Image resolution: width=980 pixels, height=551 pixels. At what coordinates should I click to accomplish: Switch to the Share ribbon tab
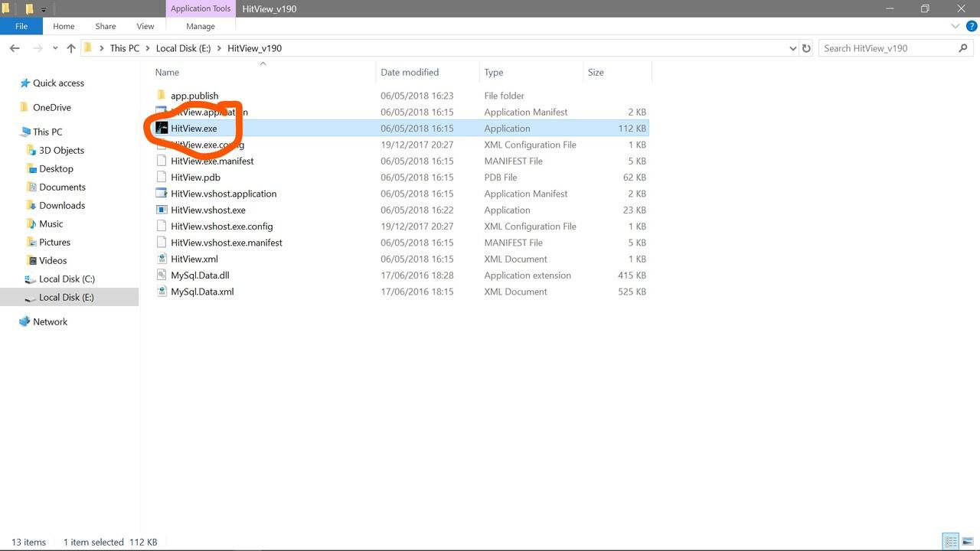106,26
